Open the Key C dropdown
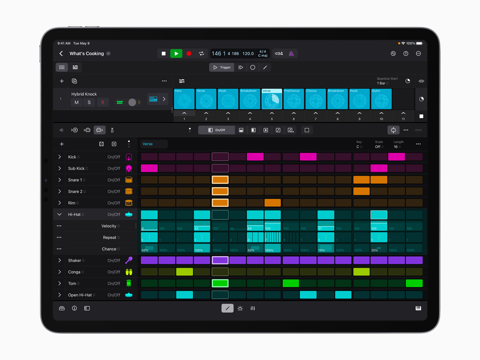Image resolution: width=480 pixels, height=360 pixels. 359,144
